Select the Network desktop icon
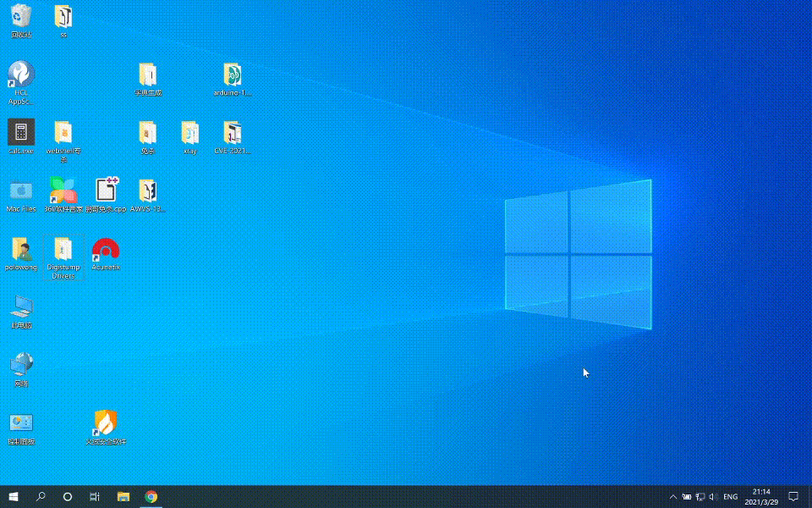Screen dimensions: 812x508 coord(21,370)
